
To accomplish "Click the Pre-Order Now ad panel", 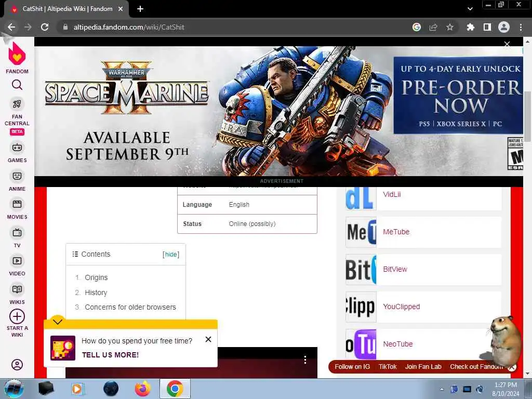I will [x=458, y=96].
